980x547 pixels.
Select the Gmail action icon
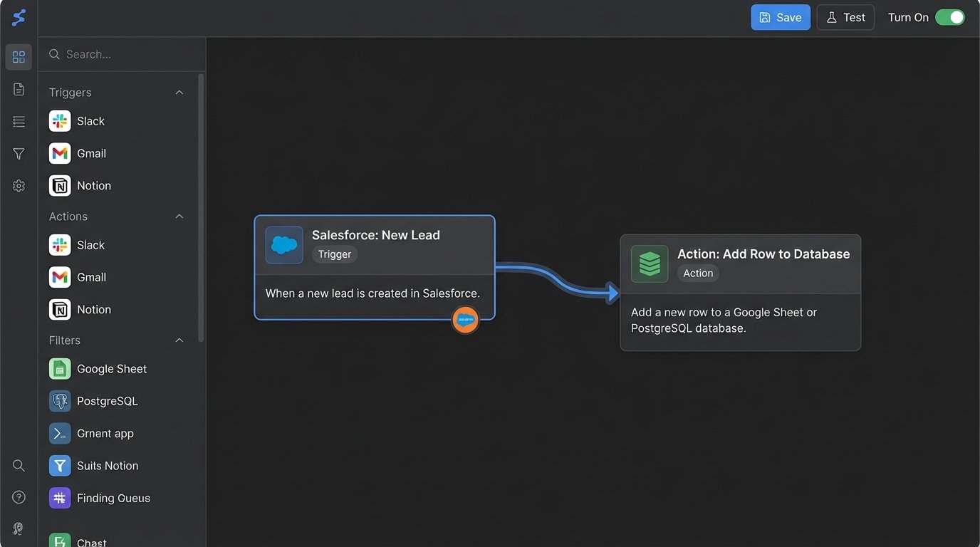pos(59,277)
